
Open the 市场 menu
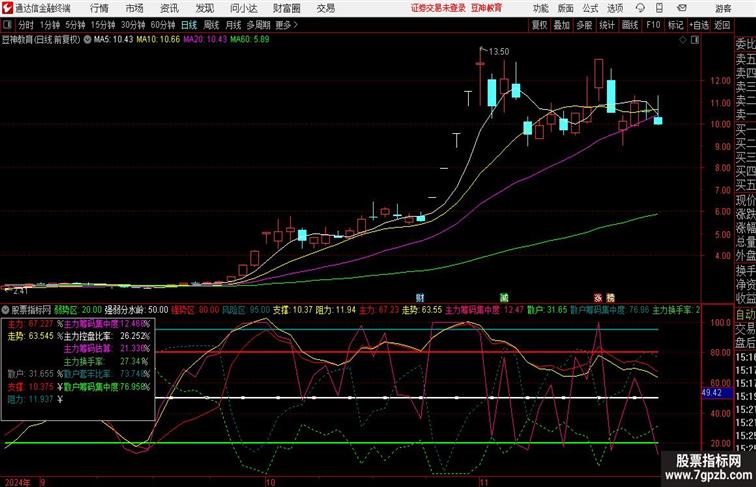[x=134, y=8]
